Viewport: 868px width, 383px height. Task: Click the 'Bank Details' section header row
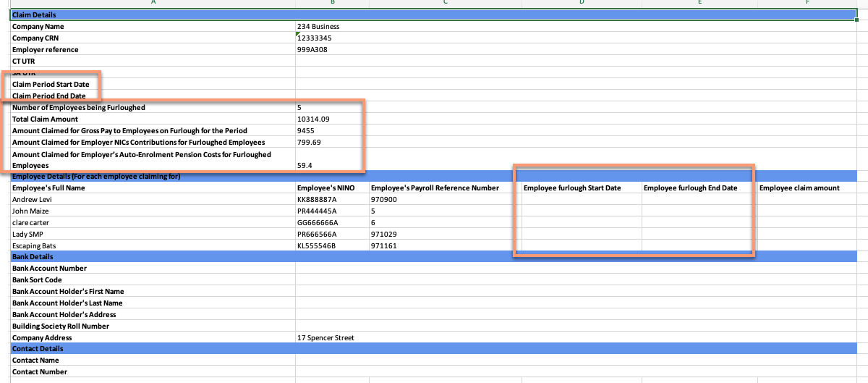point(433,257)
